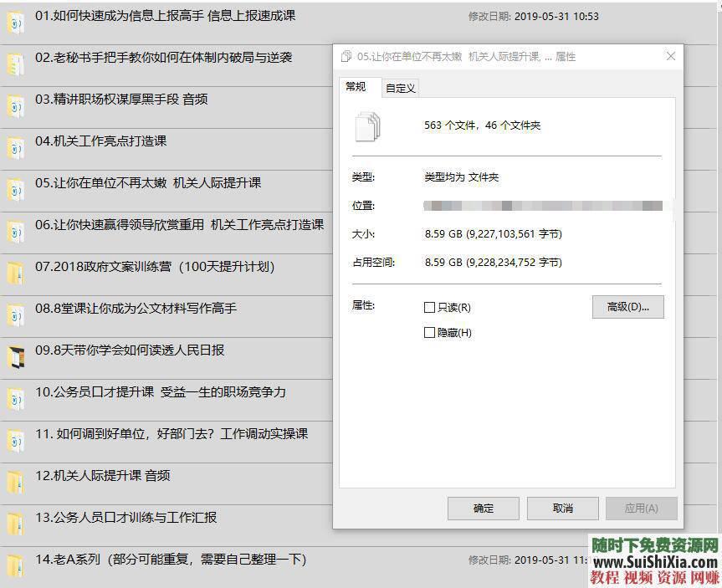Cancel the dialog with 取消
Viewport: 722px width, 588px height.
[x=563, y=509]
